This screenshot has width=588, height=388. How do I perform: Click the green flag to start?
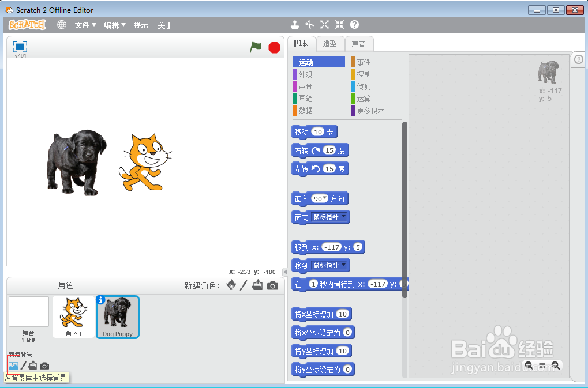(x=256, y=47)
